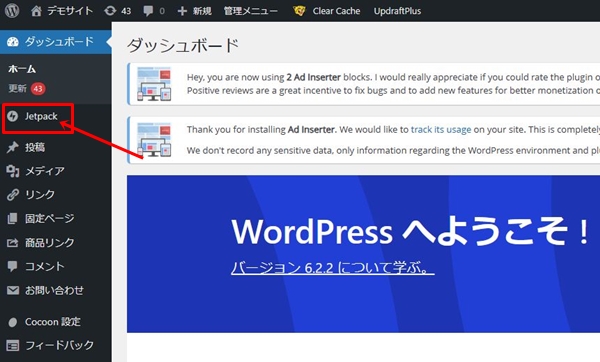Open UpdraftPlus from admin bar
The image size is (600, 362).
[397, 11]
